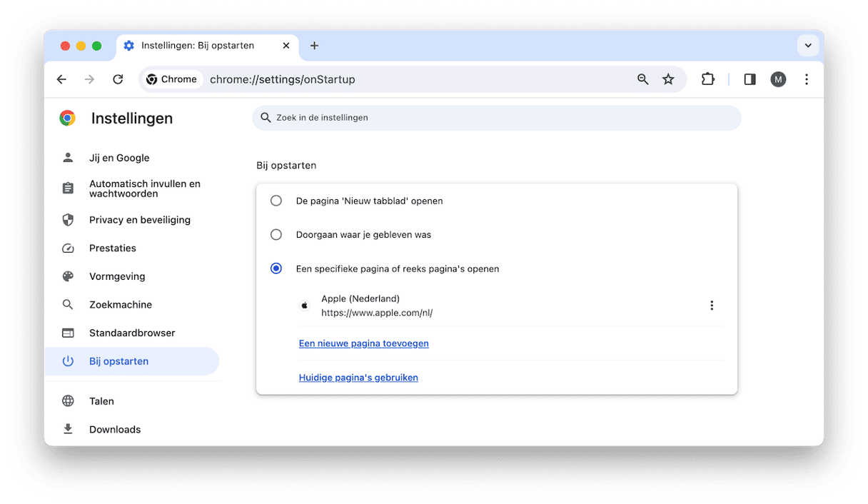Click 'Een nieuwe pagina toevoegen' link
Image resolution: width=868 pixels, height=504 pixels.
tap(363, 343)
